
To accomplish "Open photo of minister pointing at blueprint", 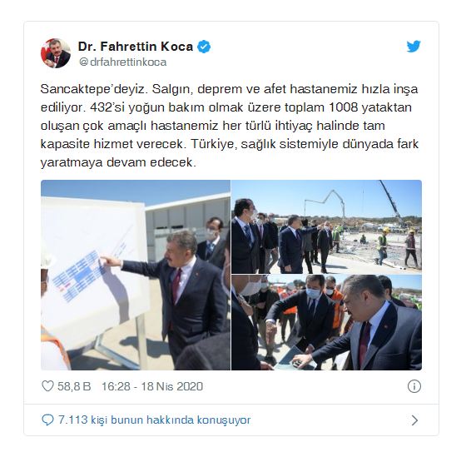I will click(x=136, y=275).
